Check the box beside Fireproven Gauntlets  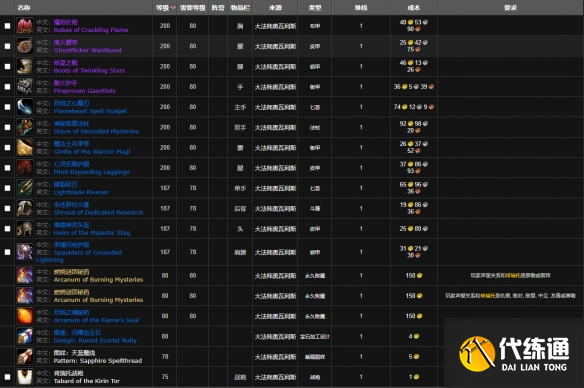point(7,87)
